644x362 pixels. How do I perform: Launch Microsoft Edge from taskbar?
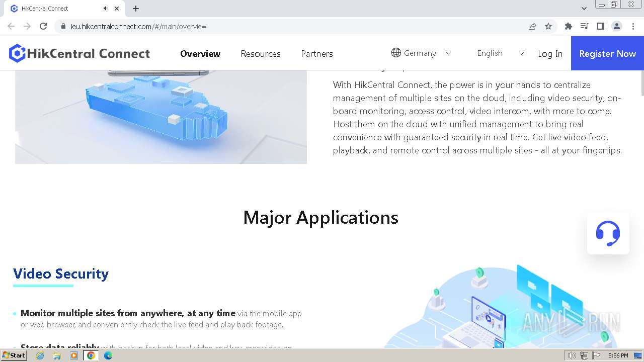pyautogui.click(x=108, y=355)
